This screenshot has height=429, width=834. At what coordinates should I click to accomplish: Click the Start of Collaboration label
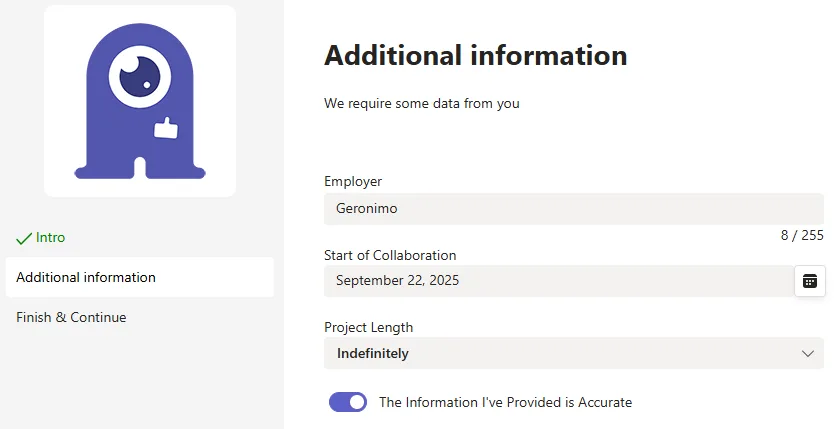[x=390, y=255]
